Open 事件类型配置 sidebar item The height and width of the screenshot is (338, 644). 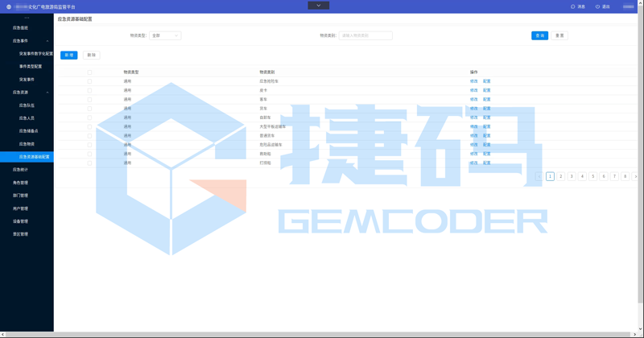point(31,67)
